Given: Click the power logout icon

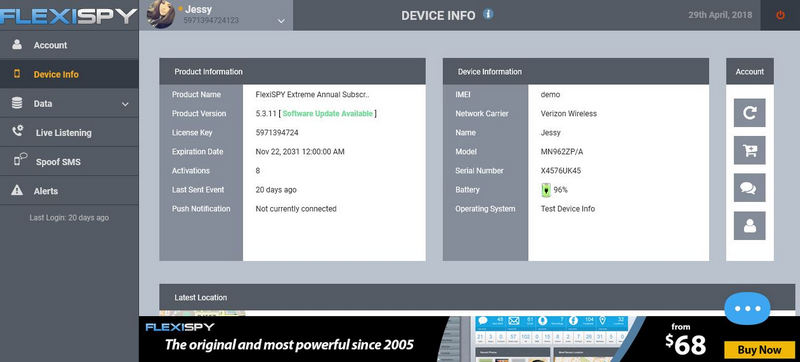Looking at the screenshot, I should click(x=780, y=15).
